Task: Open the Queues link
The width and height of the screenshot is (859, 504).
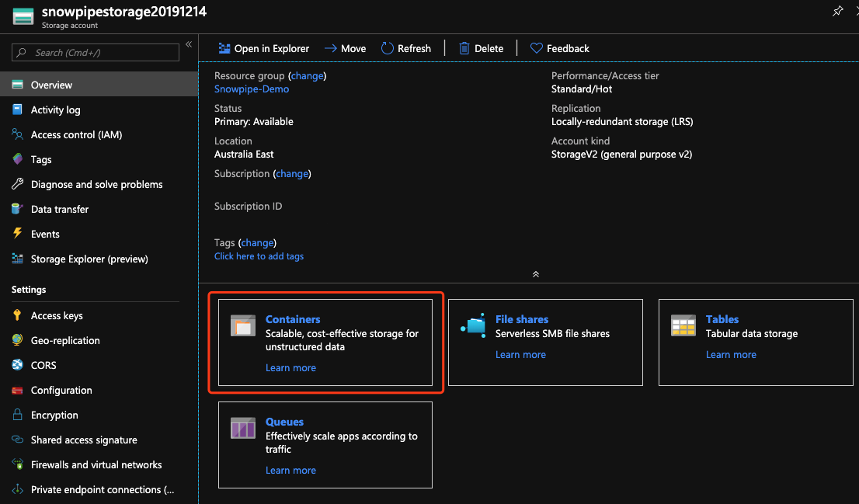Action: click(284, 421)
